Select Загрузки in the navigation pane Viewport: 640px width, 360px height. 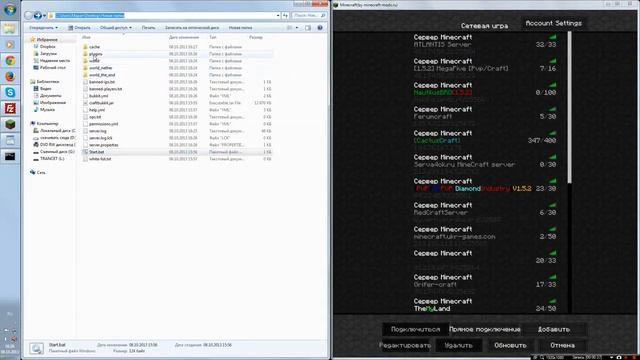click(48, 53)
